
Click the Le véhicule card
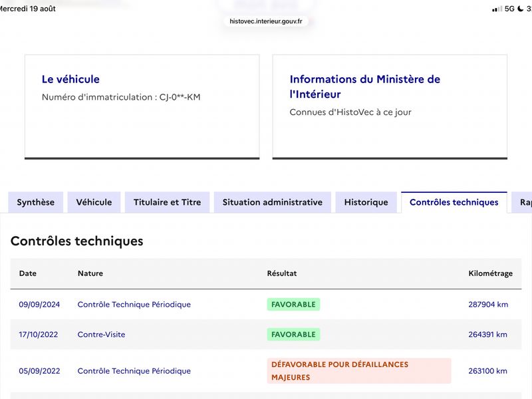(x=142, y=107)
